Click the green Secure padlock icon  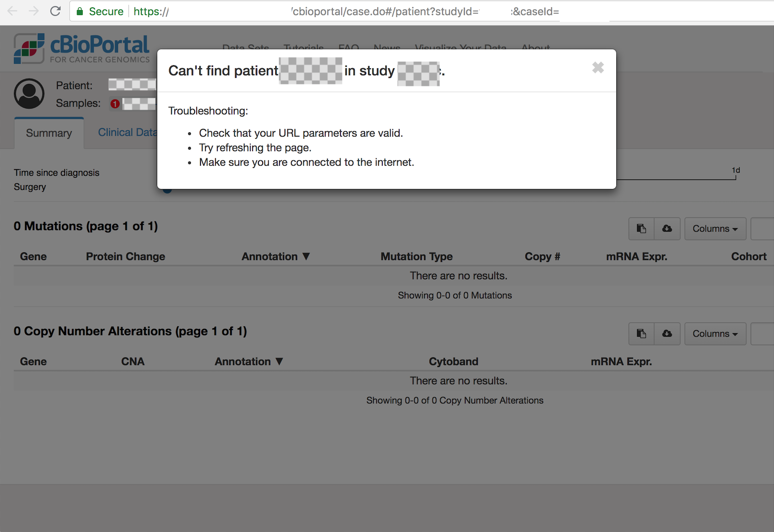(80, 11)
